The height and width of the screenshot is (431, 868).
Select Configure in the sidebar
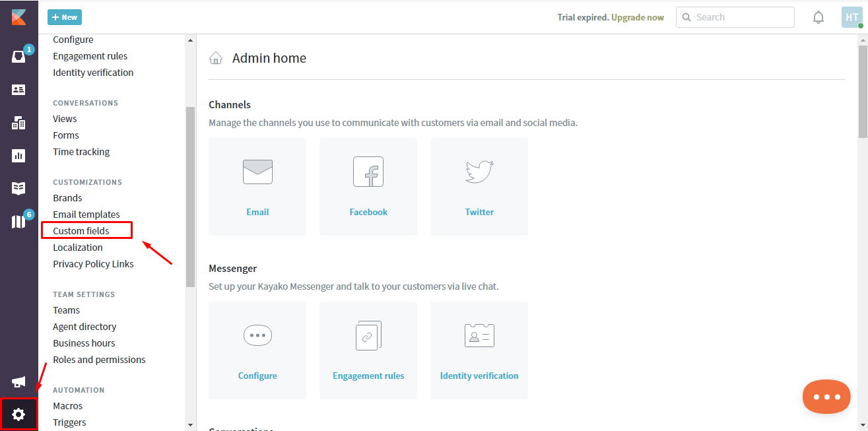(x=73, y=40)
